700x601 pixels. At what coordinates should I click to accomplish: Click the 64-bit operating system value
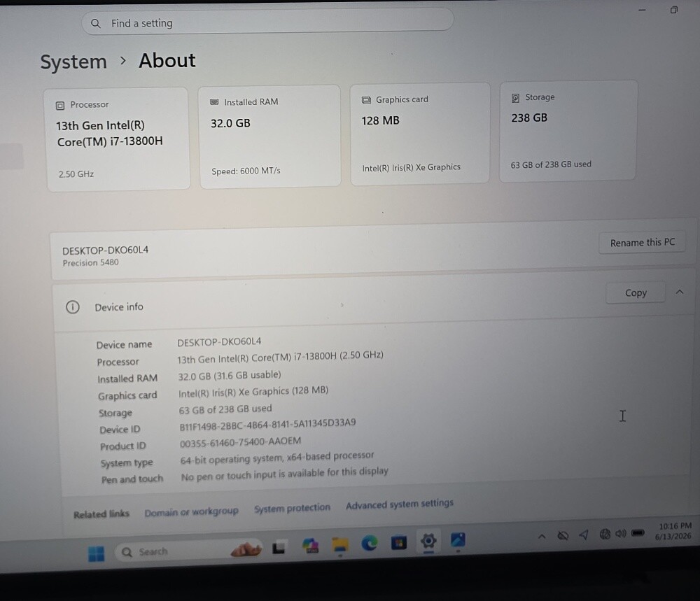coord(276,458)
